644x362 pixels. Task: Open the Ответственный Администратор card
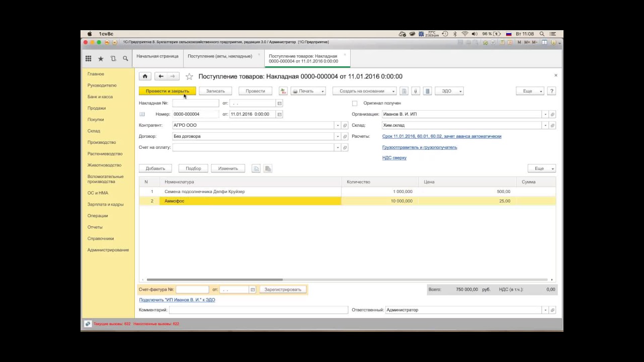pos(552,310)
